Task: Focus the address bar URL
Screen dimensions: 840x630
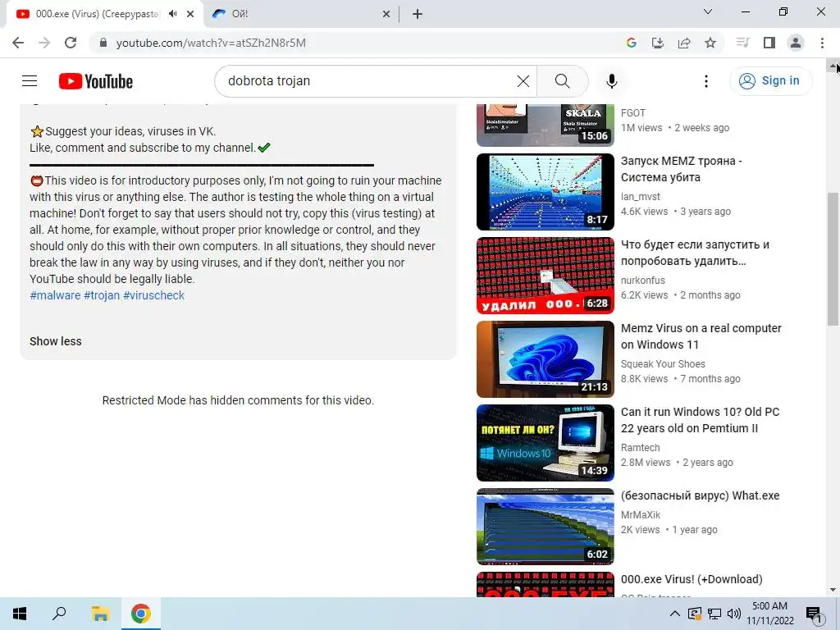Action: pyautogui.click(x=211, y=43)
